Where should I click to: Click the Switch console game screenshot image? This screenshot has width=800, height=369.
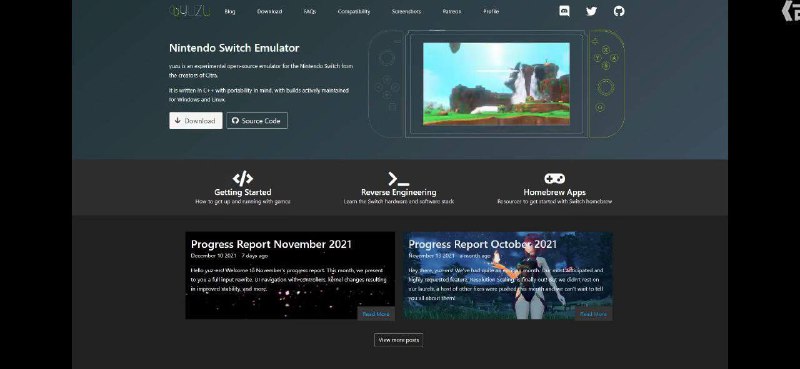tap(496, 84)
